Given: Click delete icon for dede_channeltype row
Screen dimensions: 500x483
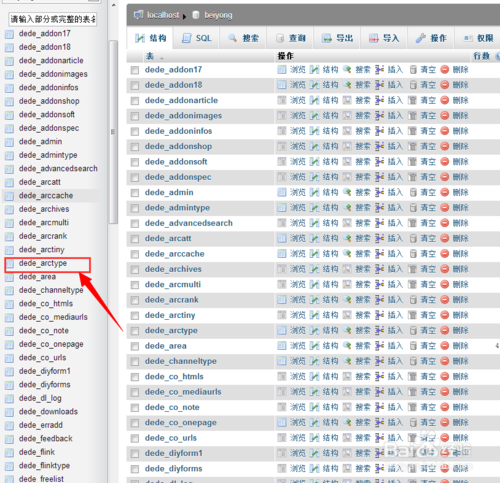Looking at the screenshot, I should point(445,361).
